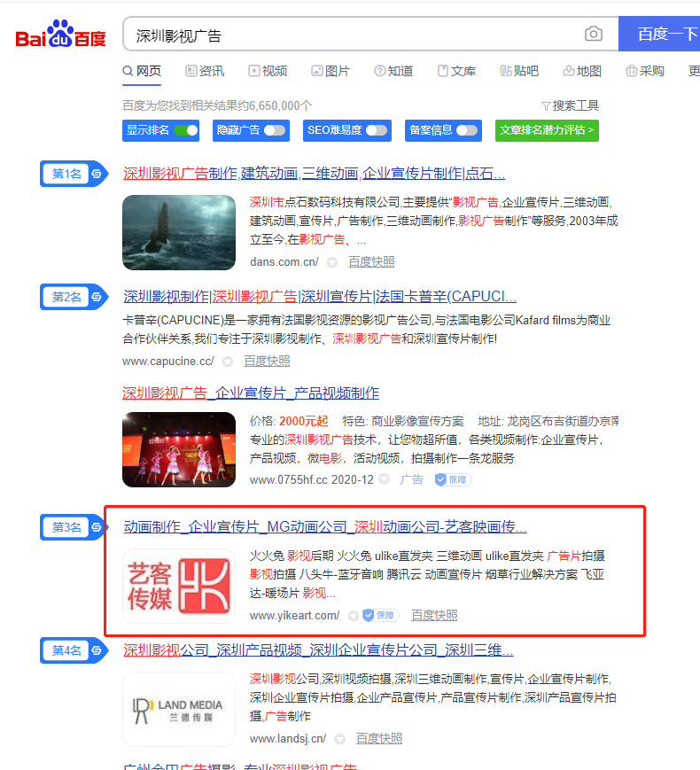The height and width of the screenshot is (770, 700).
Task: Open camera image search icon
Action: pyautogui.click(x=594, y=34)
